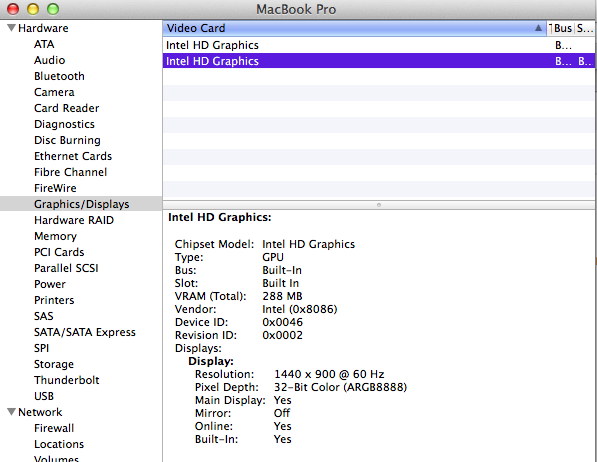The image size is (597, 462).
Task: Click the green zoom window button
Action: coord(53,9)
